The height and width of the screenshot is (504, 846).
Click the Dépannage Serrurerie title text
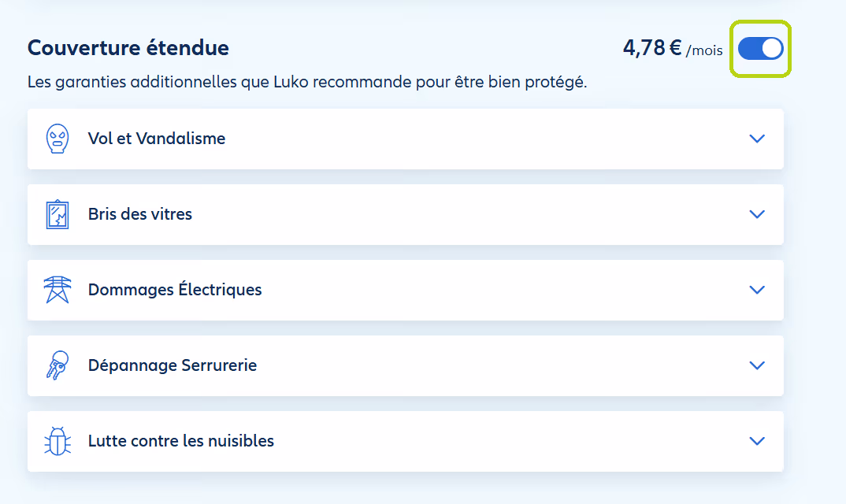coord(173,365)
